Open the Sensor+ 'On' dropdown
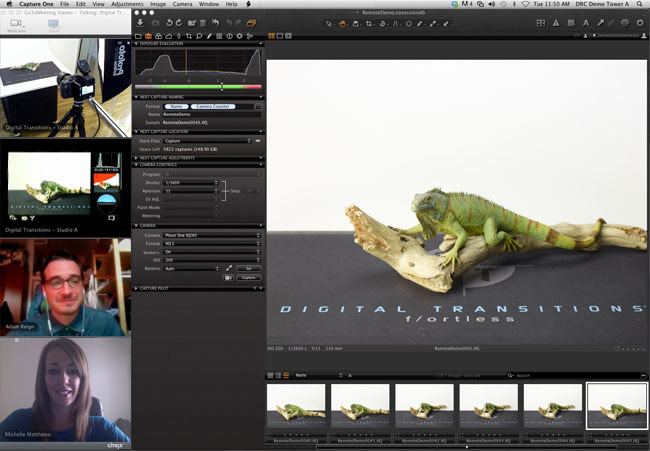The height and width of the screenshot is (451, 650). click(x=212, y=252)
